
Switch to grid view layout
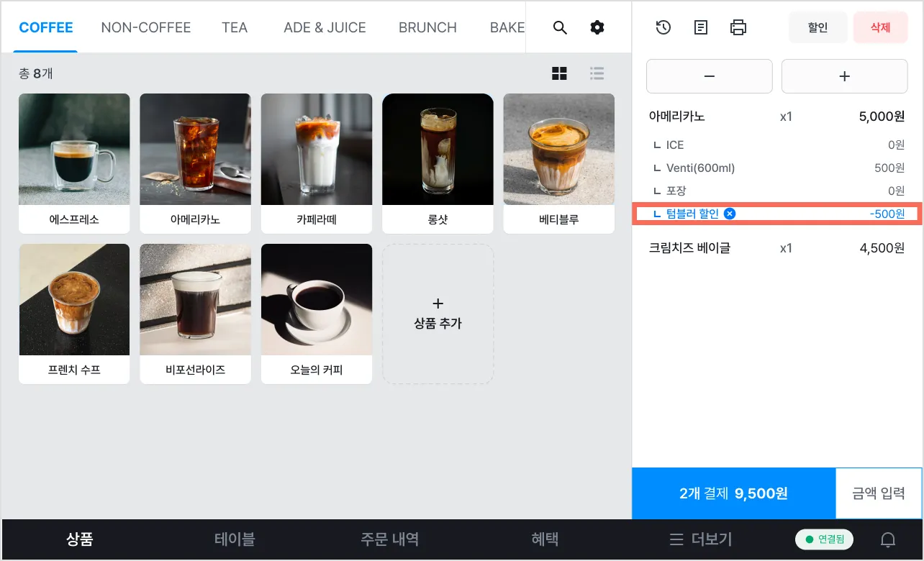(559, 73)
